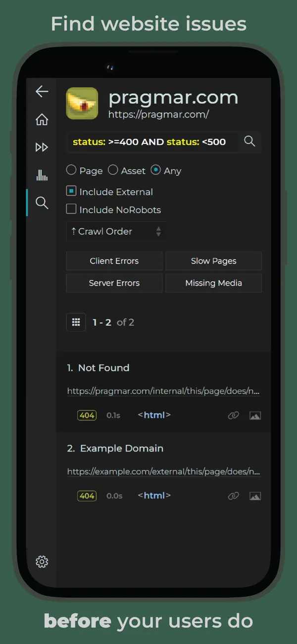Screen dimensions: 297x644
Task: Click the 404 badge on the Not Found result
Action: [87, 415]
